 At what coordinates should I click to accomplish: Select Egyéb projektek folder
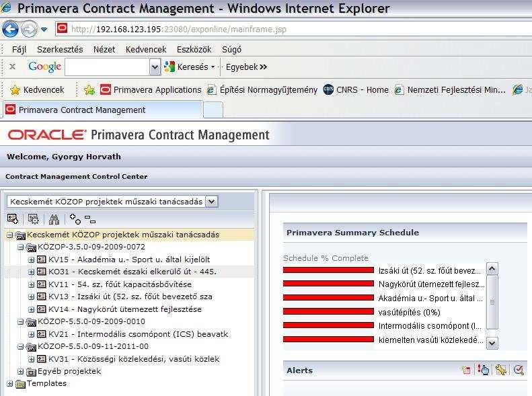69,371
